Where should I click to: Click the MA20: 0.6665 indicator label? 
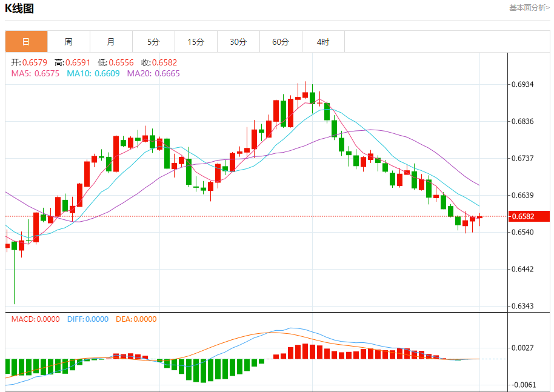153,73
